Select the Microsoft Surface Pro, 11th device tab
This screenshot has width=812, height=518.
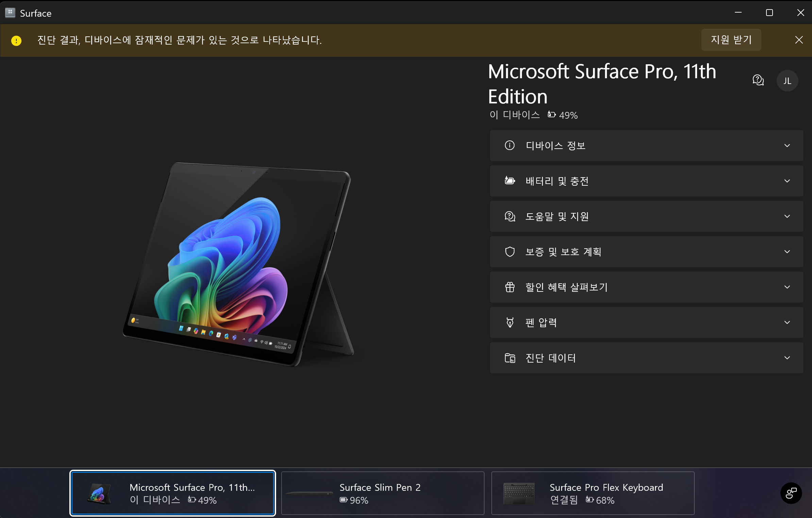pos(173,493)
